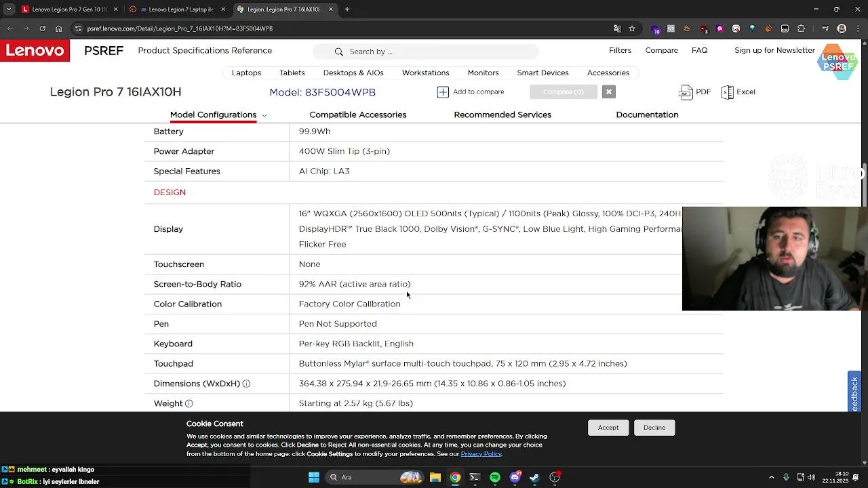This screenshot has width=868, height=488.
Task: Reload the page in the browser
Action: click(x=42, y=28)
